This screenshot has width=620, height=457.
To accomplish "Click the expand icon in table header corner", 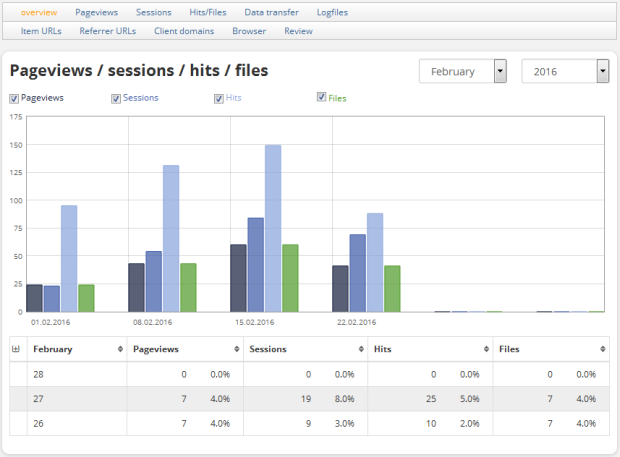I will 15,348.
